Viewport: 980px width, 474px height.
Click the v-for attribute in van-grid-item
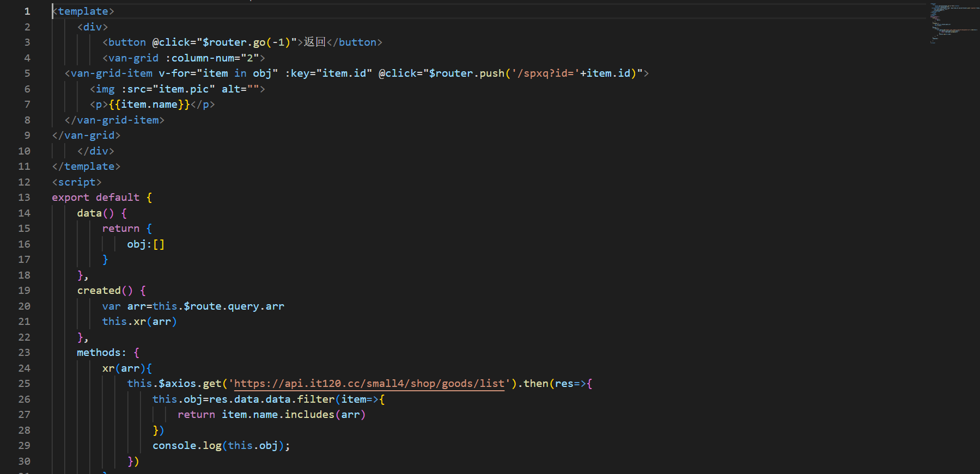click(x=218, y=73)
